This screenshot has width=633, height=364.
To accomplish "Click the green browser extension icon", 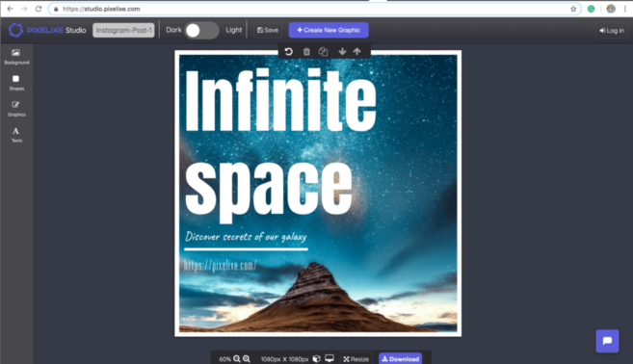I will [591, 9].
